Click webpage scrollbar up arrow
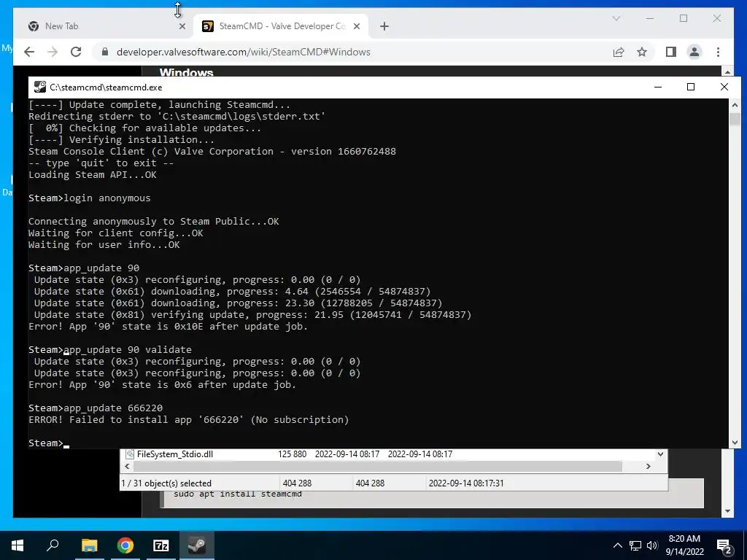 click(727, 72)
